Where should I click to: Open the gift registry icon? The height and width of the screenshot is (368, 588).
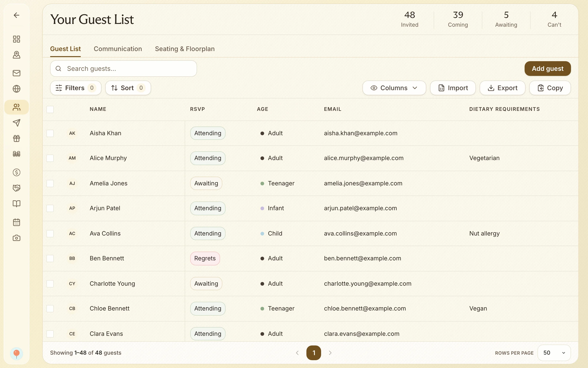pos(16,138)
